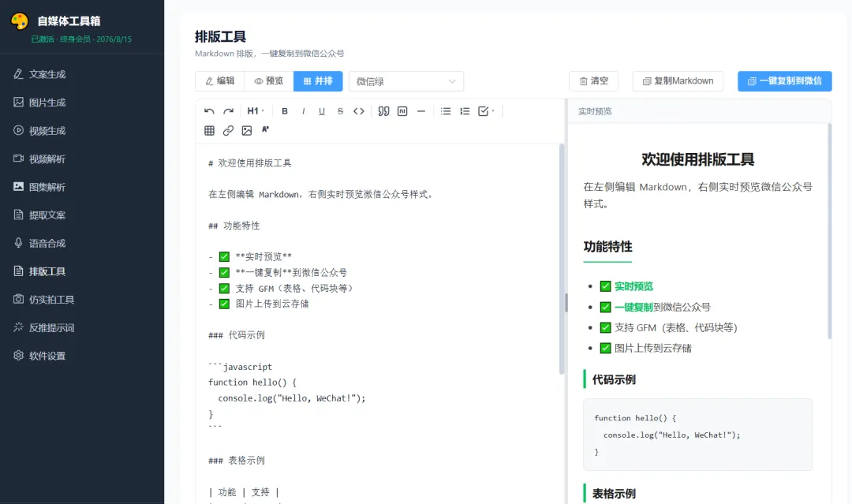Image resolution: width=852 pixels, height=504 pixels.
Task: Click the '### 代码示例' line in editor
Action: pos(237,335)
